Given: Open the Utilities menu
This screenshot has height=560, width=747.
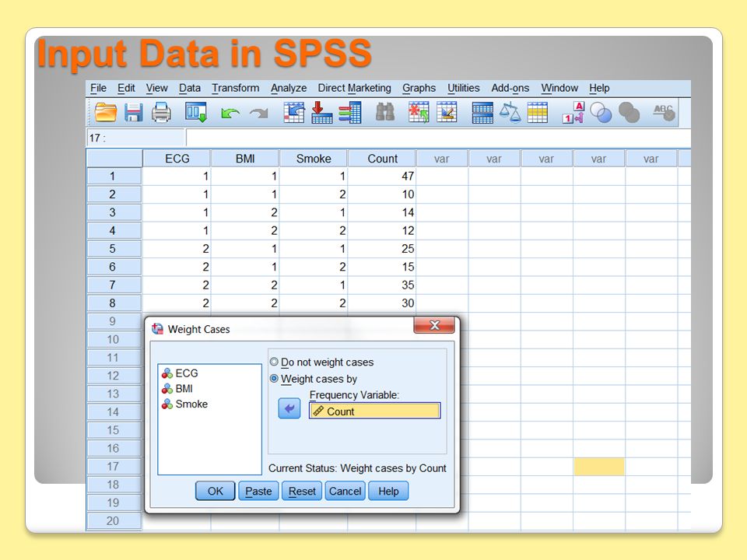Looking at the screenshot, I should (464, 88).
